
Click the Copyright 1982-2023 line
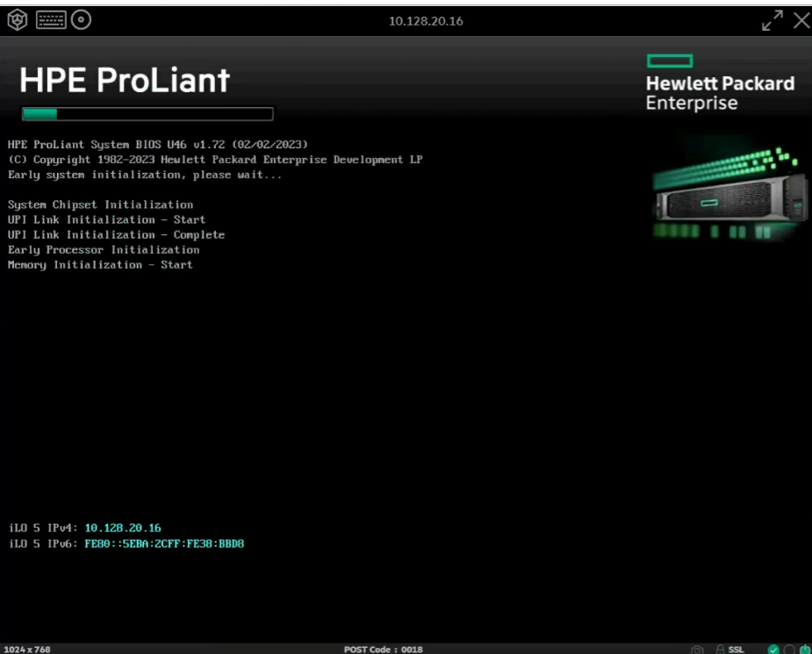215,160
